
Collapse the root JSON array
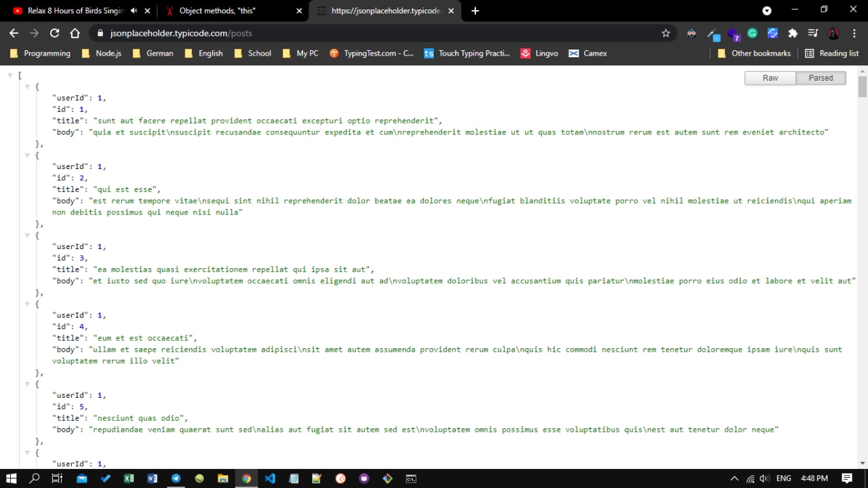click(x=10, y=75)
